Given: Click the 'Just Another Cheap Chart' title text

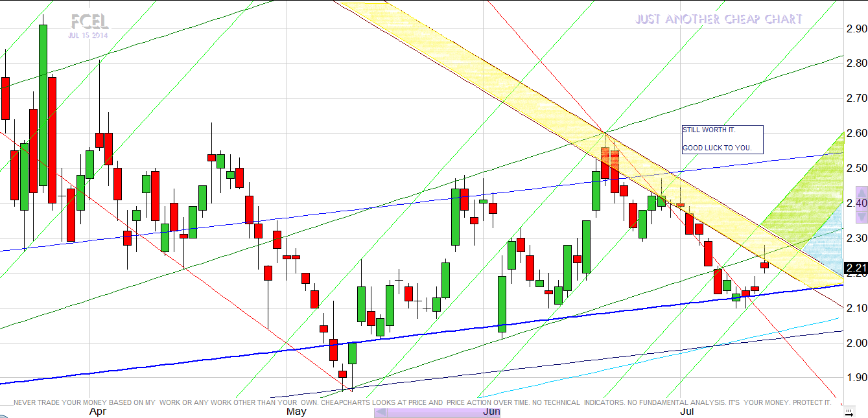Looking at the screenshot, I should pos(718,19).
